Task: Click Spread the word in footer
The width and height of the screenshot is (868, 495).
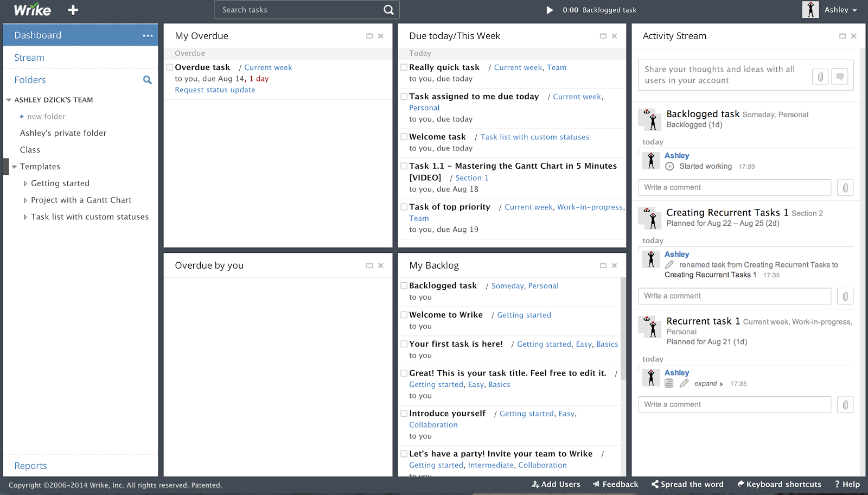Action: click(687, 484)
